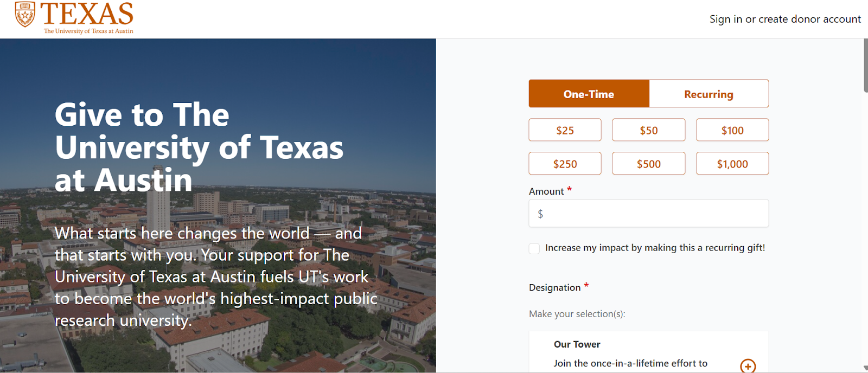Switch to the Recurring gift tab
The image size is (868, 373).
pos(709,94)
